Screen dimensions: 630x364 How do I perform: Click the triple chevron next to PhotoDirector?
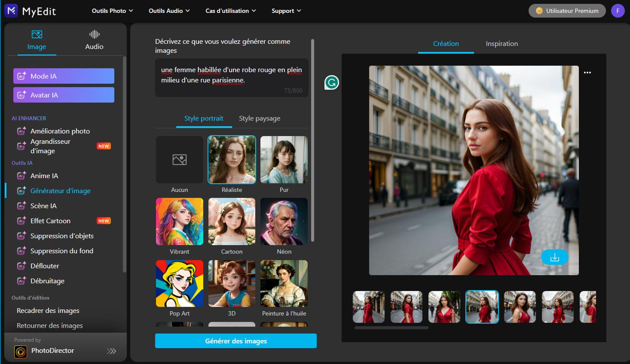(112, 351)
